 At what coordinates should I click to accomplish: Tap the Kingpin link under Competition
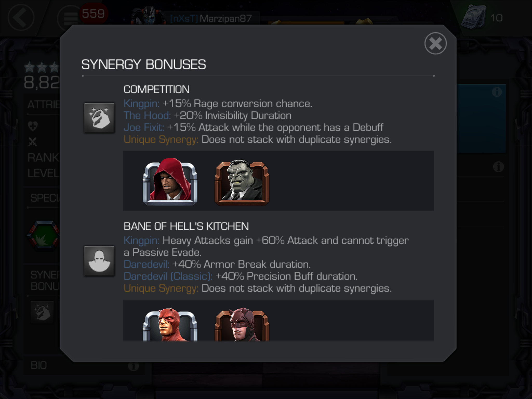[142, 104]
